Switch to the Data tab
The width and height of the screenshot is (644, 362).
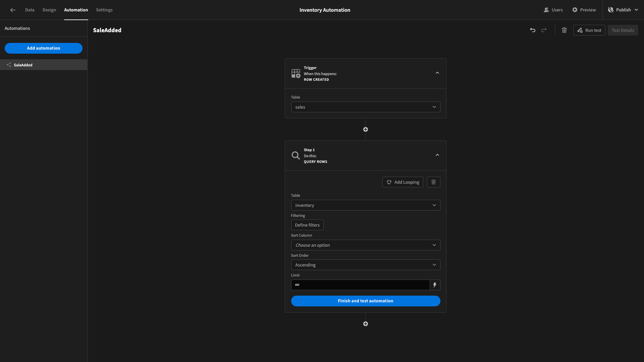[30, 10]
